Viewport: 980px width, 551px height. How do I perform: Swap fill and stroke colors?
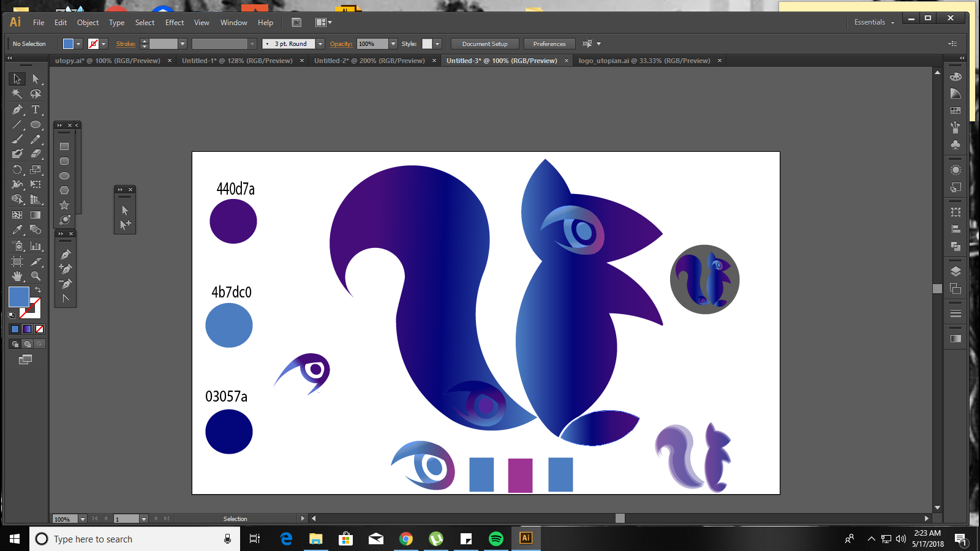point(39,288)
